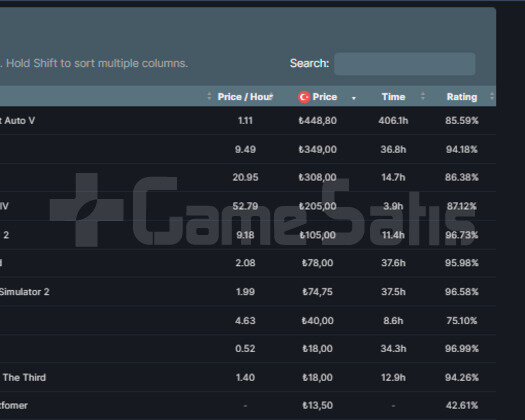Click the 85.59% rating value
The height and width of the screenshot is (420, 525).
[x=462, y=121]
